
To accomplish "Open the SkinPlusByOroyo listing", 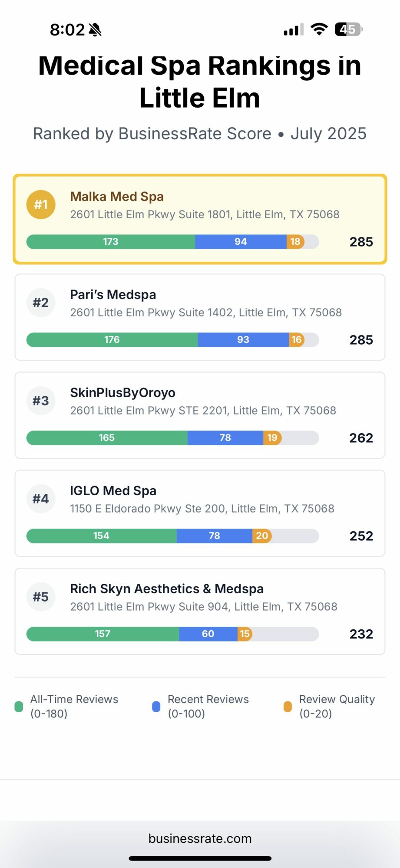I will 122,393.
